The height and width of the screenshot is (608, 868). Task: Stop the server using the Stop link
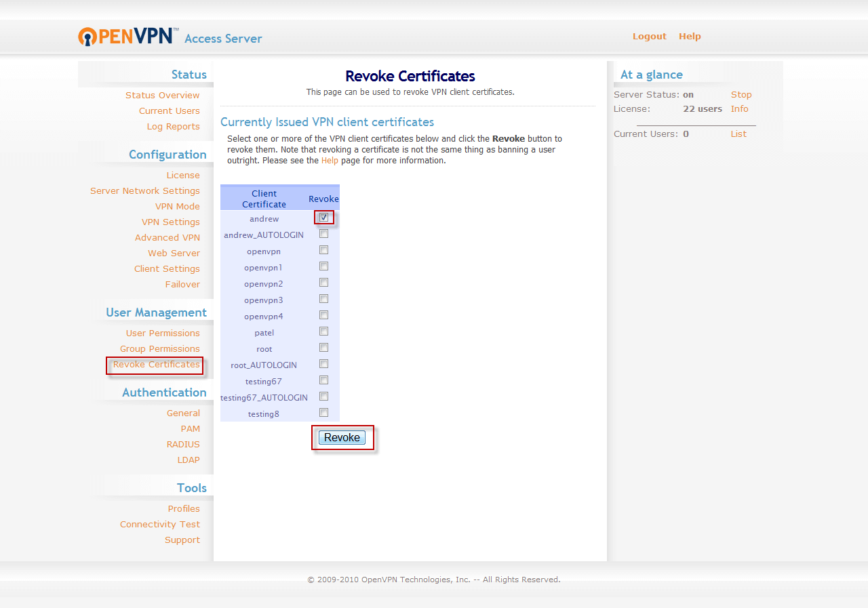pyautogui.click(x=741, y=94)
